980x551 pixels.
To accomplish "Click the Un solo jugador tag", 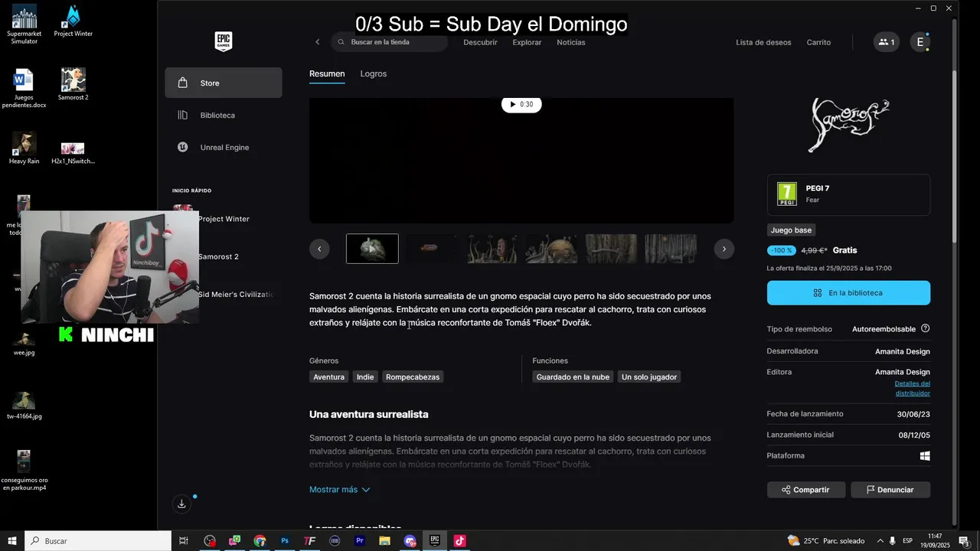I will point(649,377).
